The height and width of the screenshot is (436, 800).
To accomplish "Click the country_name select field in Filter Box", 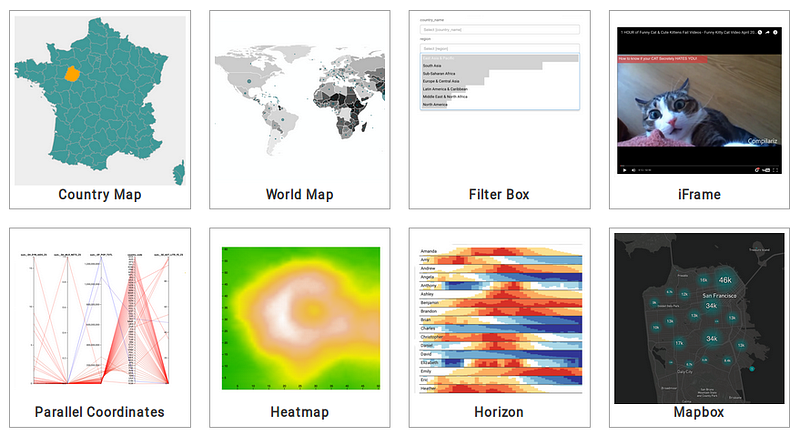I will (x=499, y=30).
